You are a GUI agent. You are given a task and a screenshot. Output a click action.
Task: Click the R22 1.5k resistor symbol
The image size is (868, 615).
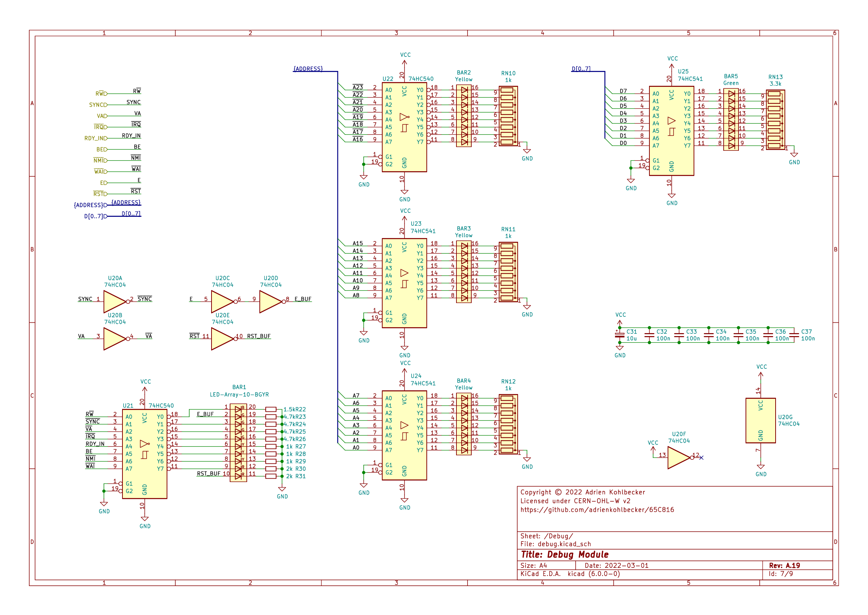271,409
